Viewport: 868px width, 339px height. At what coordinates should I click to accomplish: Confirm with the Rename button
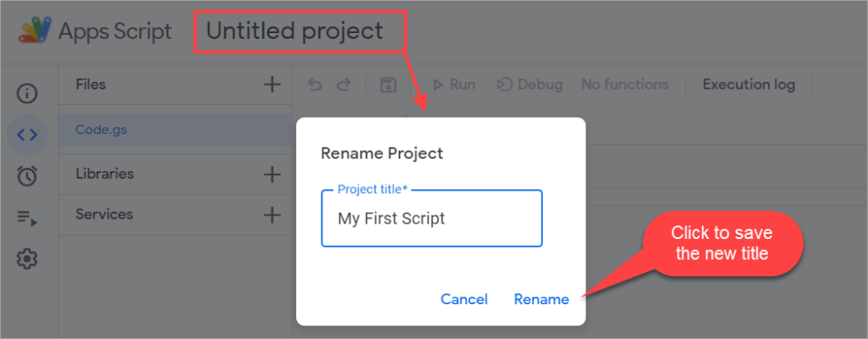pyautogui.click(x=541, y=299)
